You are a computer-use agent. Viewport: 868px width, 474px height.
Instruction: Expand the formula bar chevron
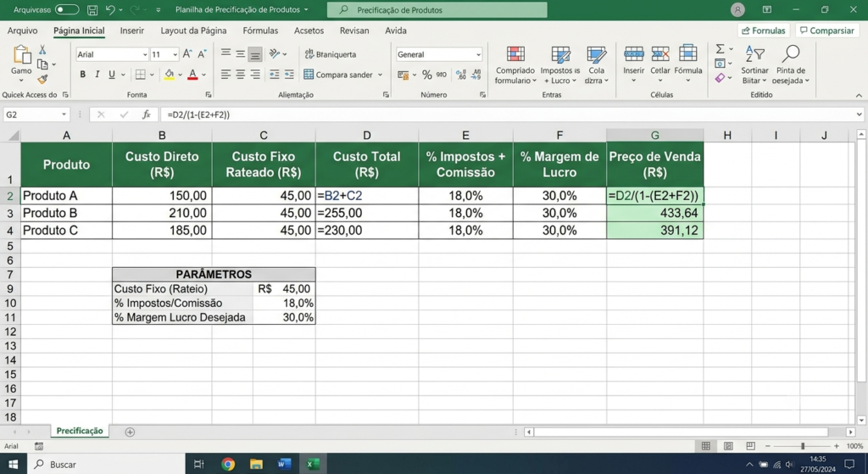pyautogui.click(x=860, y=114)
